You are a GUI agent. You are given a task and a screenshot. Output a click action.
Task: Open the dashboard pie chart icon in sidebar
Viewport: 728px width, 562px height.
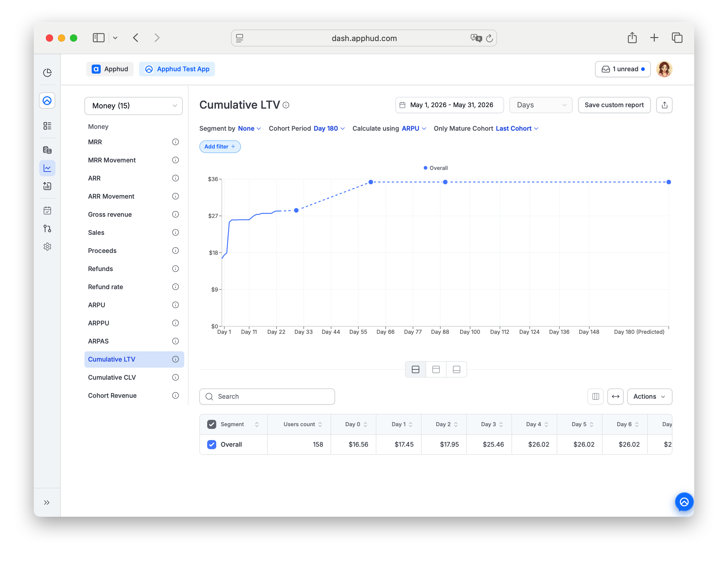point(47,73)
